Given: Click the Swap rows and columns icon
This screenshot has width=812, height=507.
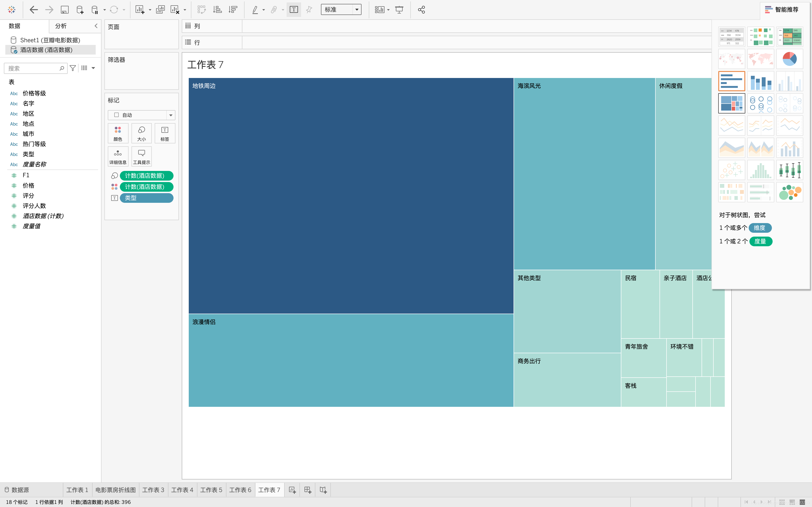Looking at the screenshot, I should pyautogui.click(x=201, y=10).
